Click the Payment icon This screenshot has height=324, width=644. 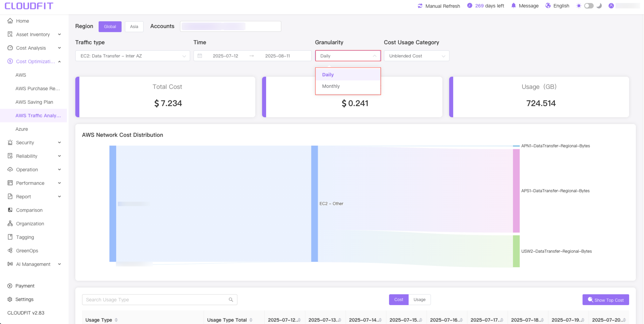click(x=10, y=286)
